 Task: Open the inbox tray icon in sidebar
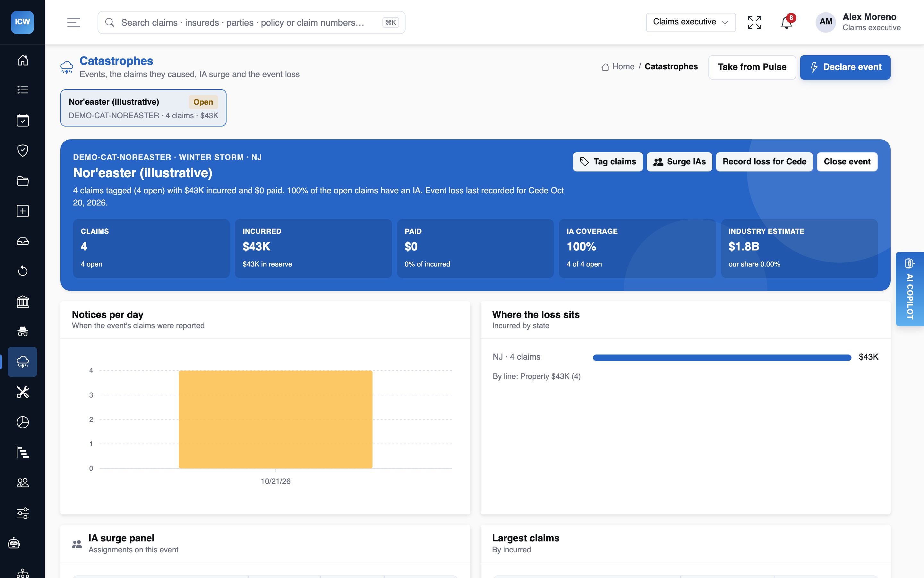[x=22, y=241]
